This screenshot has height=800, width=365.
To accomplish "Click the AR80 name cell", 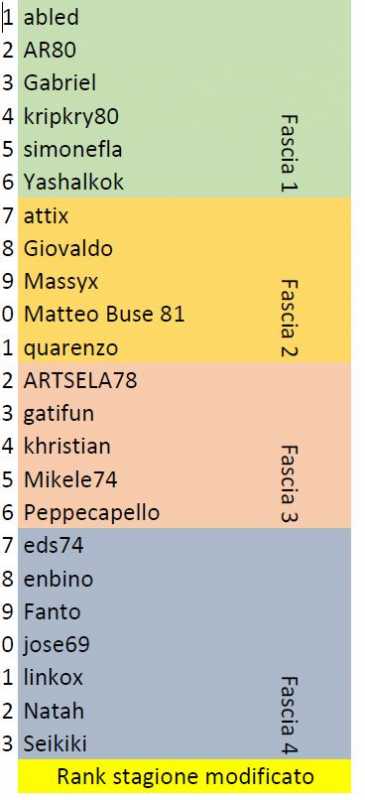I will [x=50, y=50].
